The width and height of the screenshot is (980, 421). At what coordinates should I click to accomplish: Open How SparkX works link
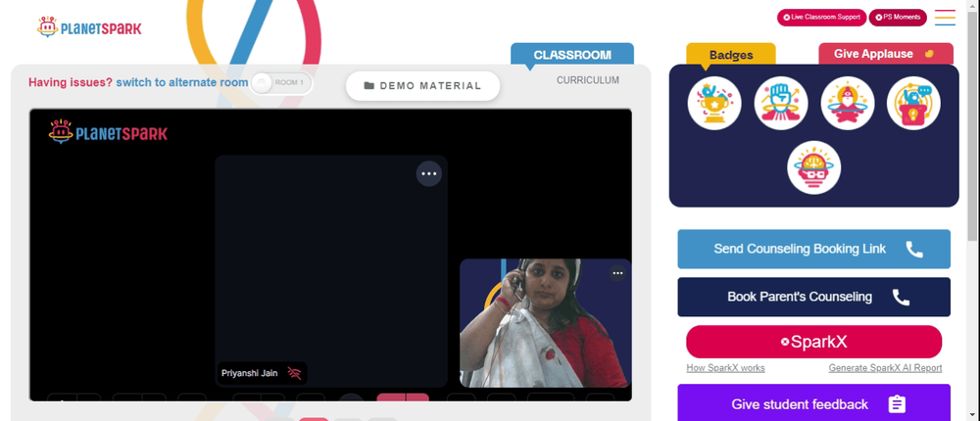pyautogui.click(x=725, y=368)
